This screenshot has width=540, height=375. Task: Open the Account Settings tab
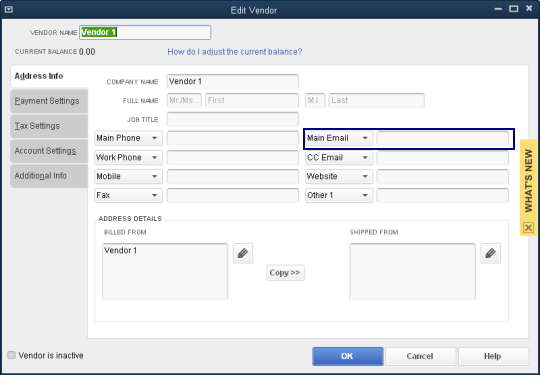(x=49, y=151)
